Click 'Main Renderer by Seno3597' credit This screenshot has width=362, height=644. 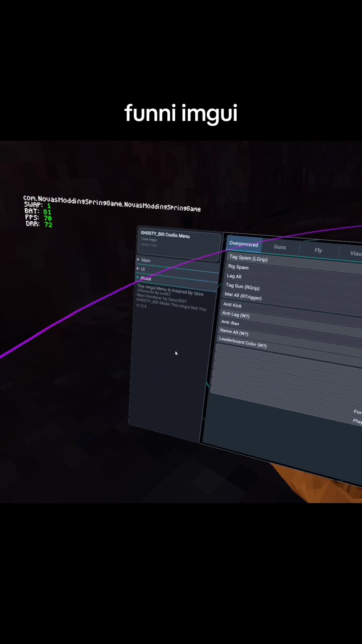(162, 298)
